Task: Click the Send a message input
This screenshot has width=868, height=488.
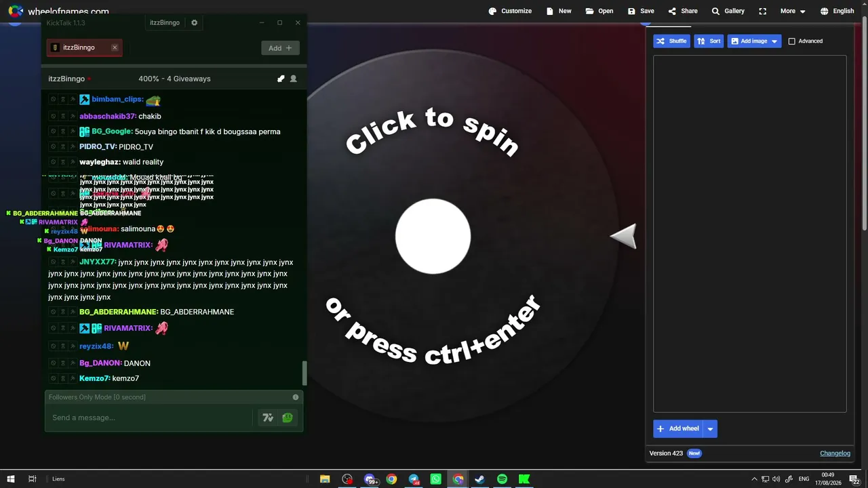Action: (x=151, y=418)
